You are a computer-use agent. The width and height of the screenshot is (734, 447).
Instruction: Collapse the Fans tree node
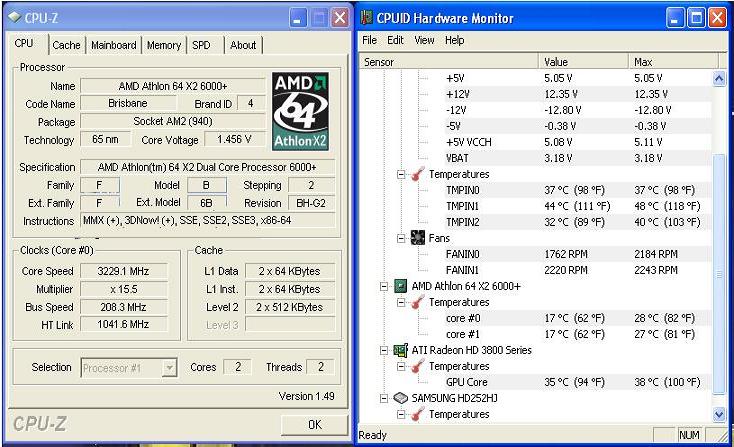point(402,238)
